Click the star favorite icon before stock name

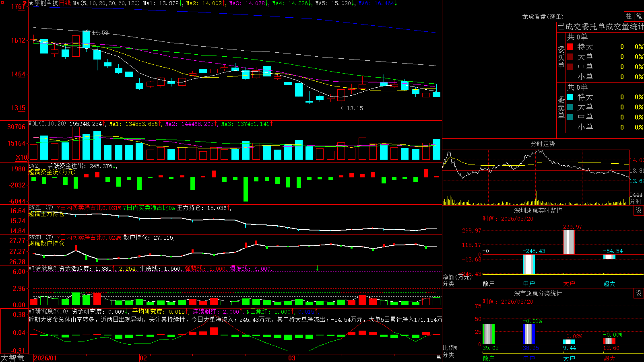(x=31, y=3)
